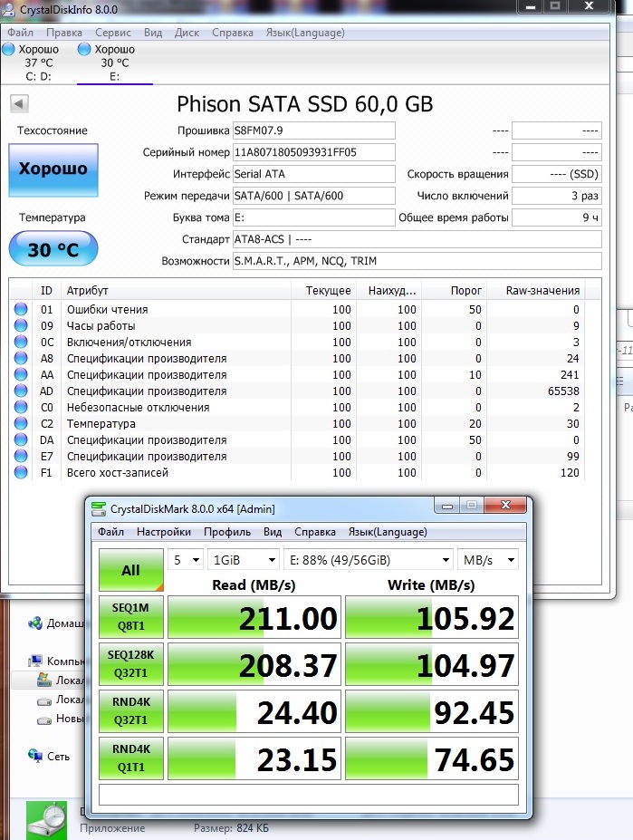633x840 pixels.
Task: Open Вид menu in CrystalDiskInfo
Action: 153,32
